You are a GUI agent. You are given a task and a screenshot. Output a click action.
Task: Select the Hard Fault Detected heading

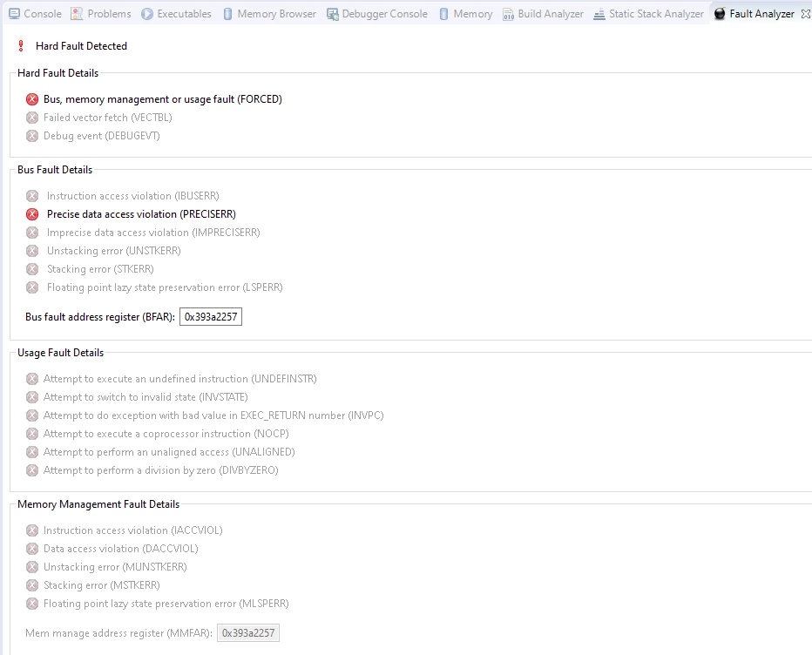click(x=81, y=46)
